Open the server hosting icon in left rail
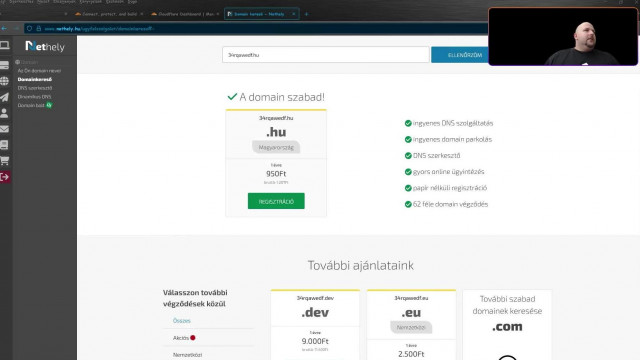The width and height of the screenshot is (640, 360). [x=4, y=65]
